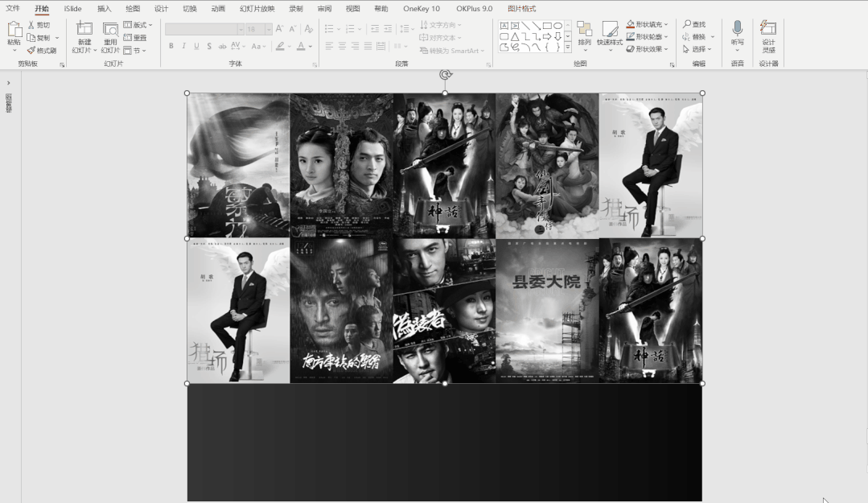Toggle text Shadow (S) formatting
The image size is (868, 503).
point(209,46)
